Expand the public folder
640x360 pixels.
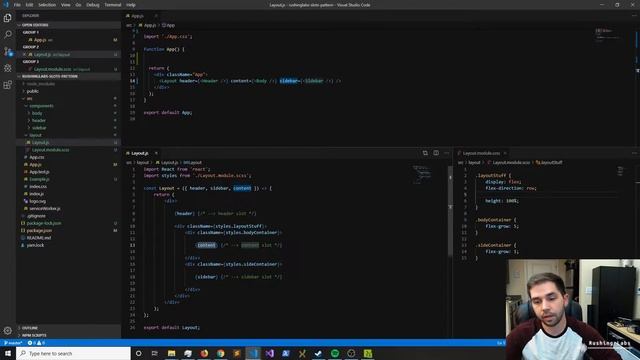(x=33, y=91)
